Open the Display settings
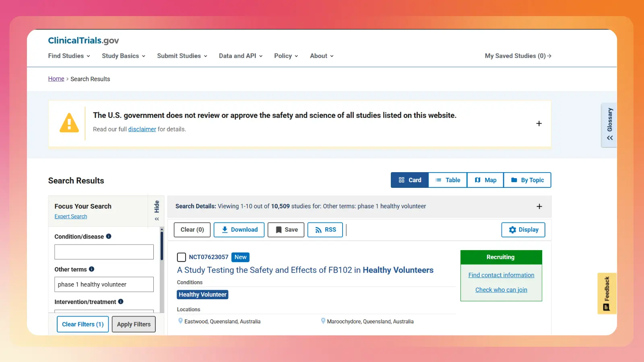Image resolution: width=644 pixels, height=362 pixels. pos(523,230)
